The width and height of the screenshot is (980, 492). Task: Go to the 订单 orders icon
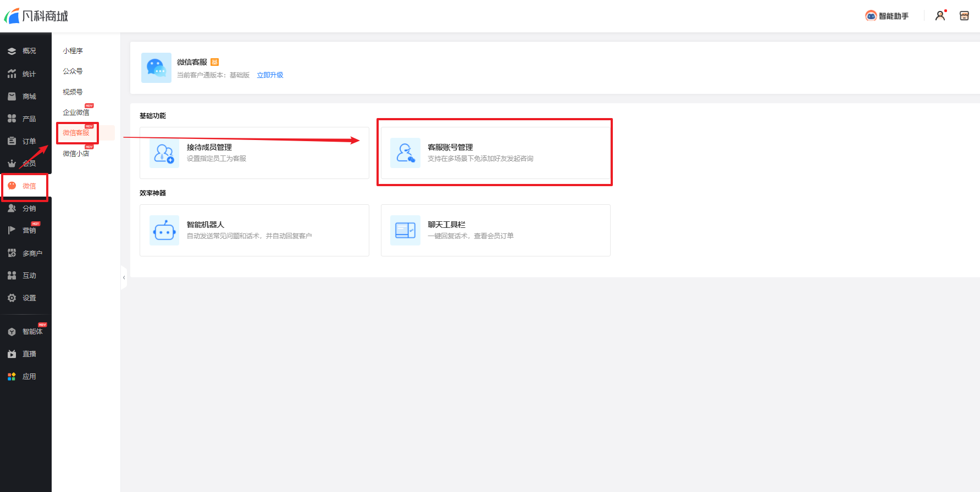pyautogui.click(x=12, y=141)
